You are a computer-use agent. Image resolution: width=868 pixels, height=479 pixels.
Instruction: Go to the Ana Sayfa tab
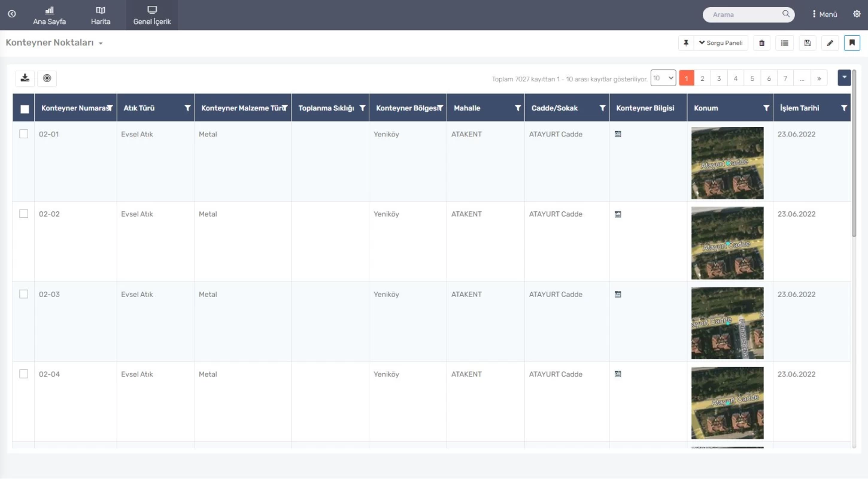click(50, 16)
